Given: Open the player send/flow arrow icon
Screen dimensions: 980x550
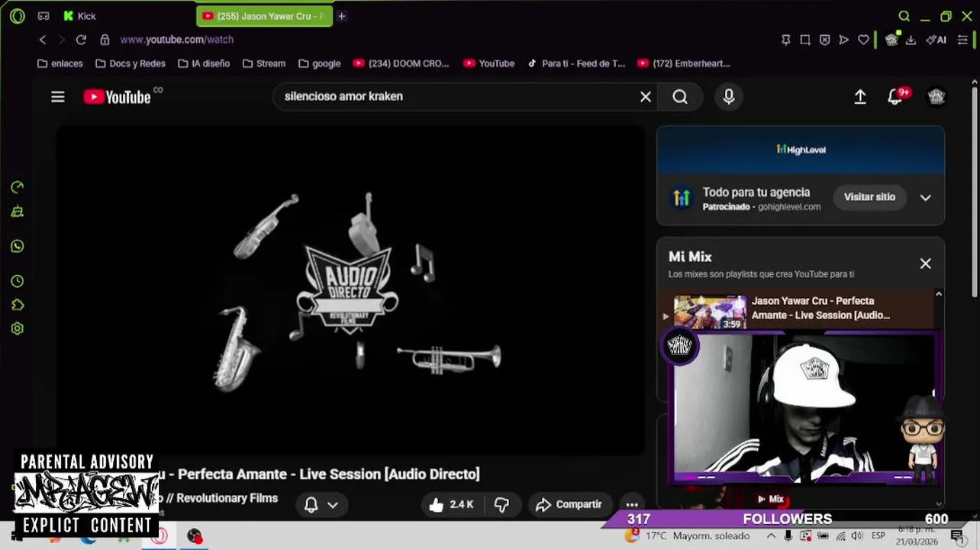Looking at the screenshot, I should [x=843, y=40].
